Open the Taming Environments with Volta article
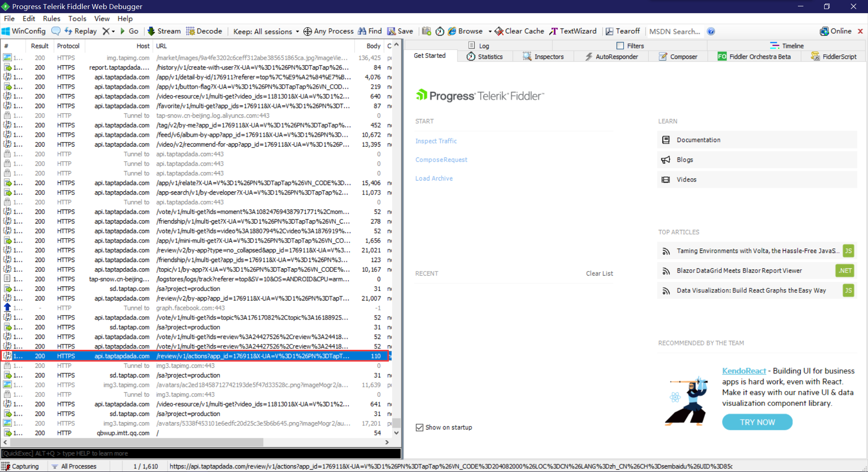The image size is (868, 472). pos(757,251)
